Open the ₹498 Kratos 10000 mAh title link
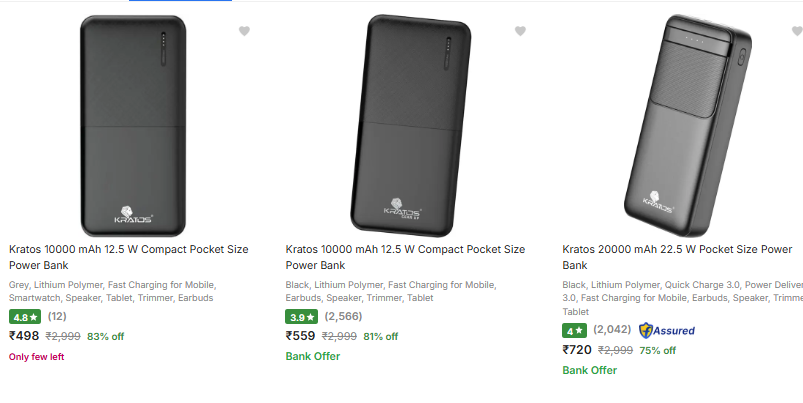Viewport: 803px width, 403px height. click(x=128, y=257)
